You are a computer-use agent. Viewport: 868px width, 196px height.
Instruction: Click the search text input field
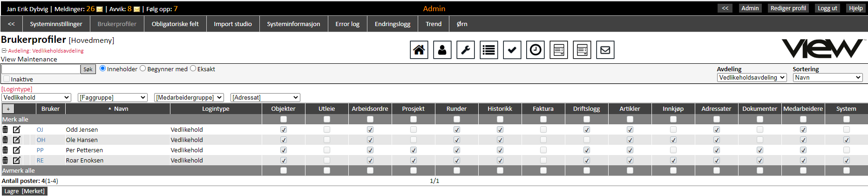click(x=41, y=69)
